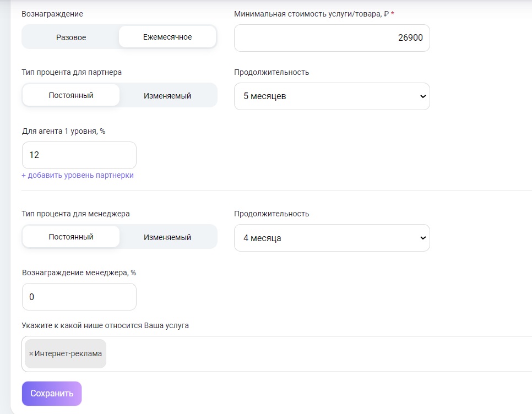Choose Постоянный for partner percent type
The width and height of the screenshot is (532, 414).
click(71, 95)
